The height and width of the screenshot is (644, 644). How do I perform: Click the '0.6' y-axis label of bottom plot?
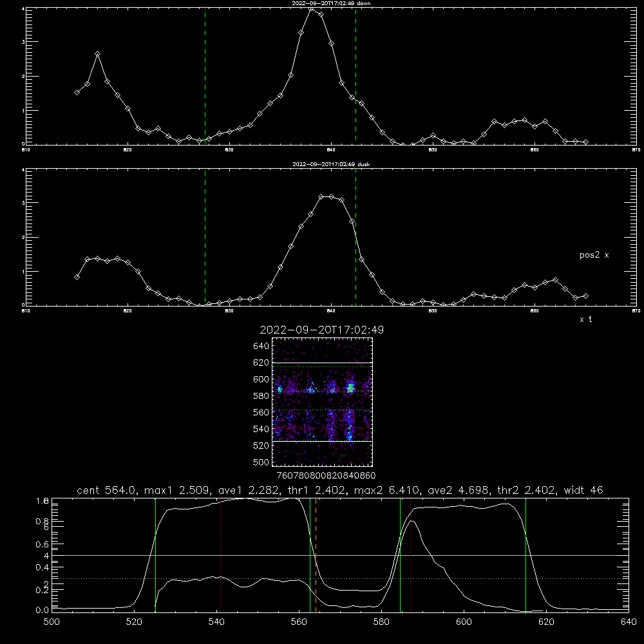coord(43,544)
